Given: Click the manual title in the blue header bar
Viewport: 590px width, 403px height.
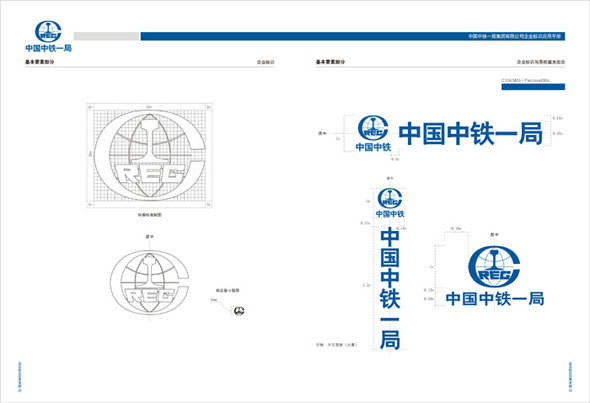Looking at the screenshot, I should click(x=514, y=36).
